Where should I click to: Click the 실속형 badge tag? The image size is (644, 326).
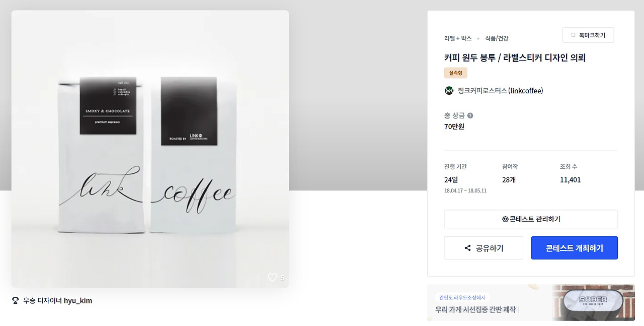tap(456, 73)
